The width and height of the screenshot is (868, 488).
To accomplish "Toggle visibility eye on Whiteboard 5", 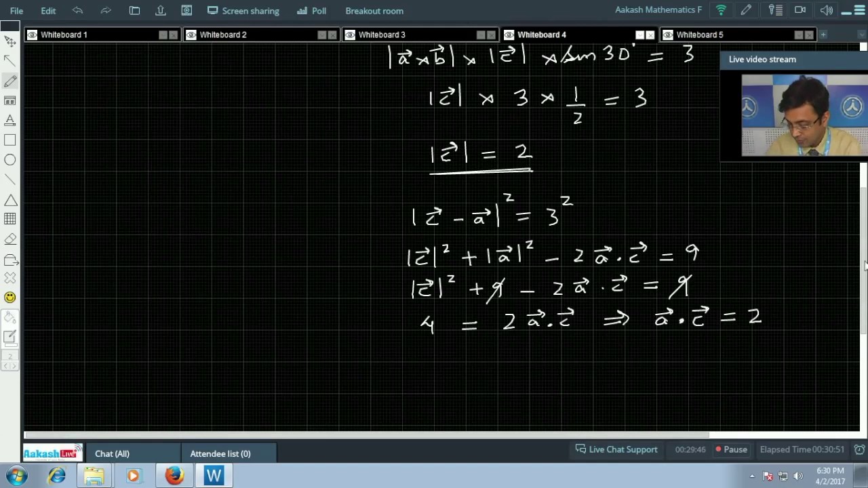I will click(668, 35).
